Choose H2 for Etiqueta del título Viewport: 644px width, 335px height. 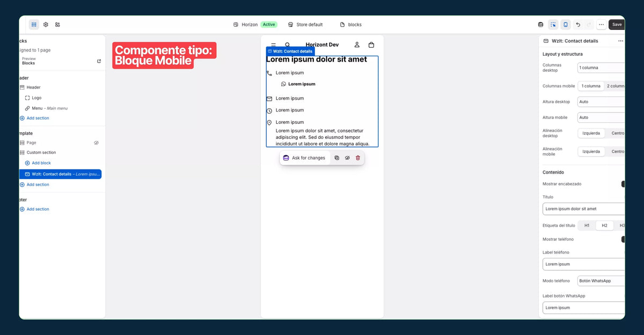(604, 226)
